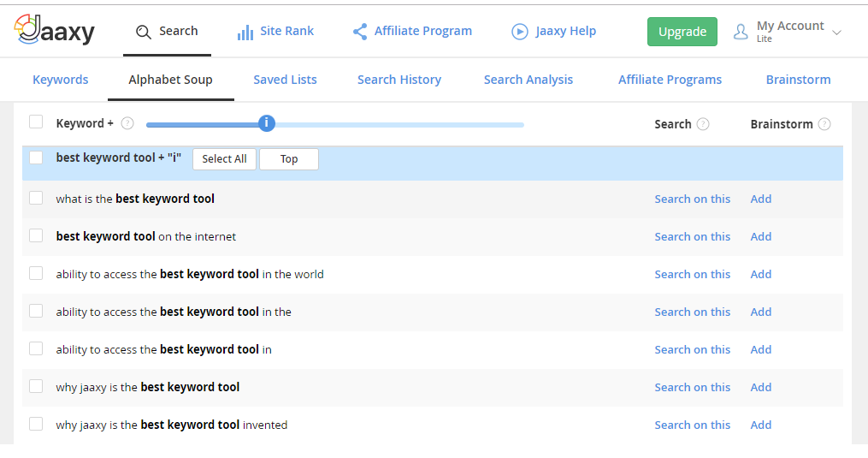868x458 pixels.
Task: Check the row ending 'keyword tool invented'
Action: coord(36,424)
